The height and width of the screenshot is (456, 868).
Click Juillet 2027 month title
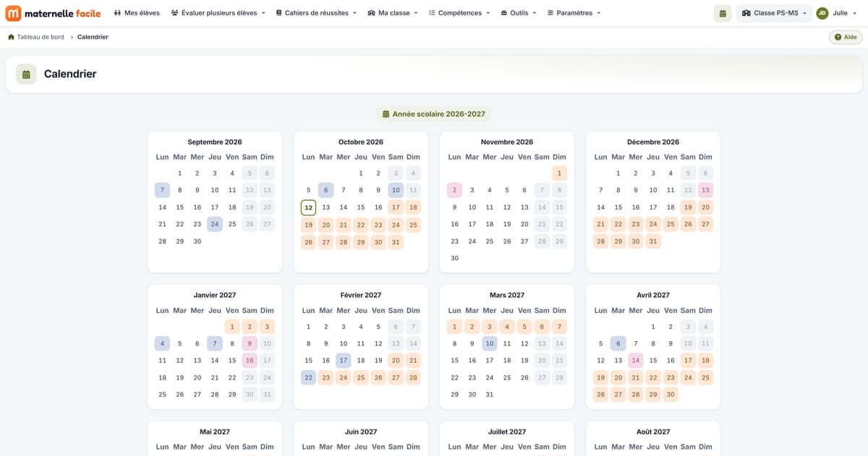[507, 431]
